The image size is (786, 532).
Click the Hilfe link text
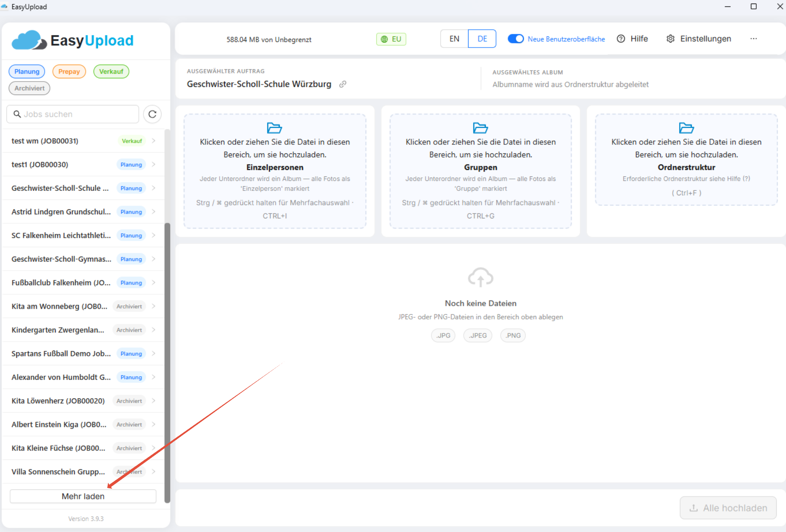pyautogui.click(x=639, y=39)
